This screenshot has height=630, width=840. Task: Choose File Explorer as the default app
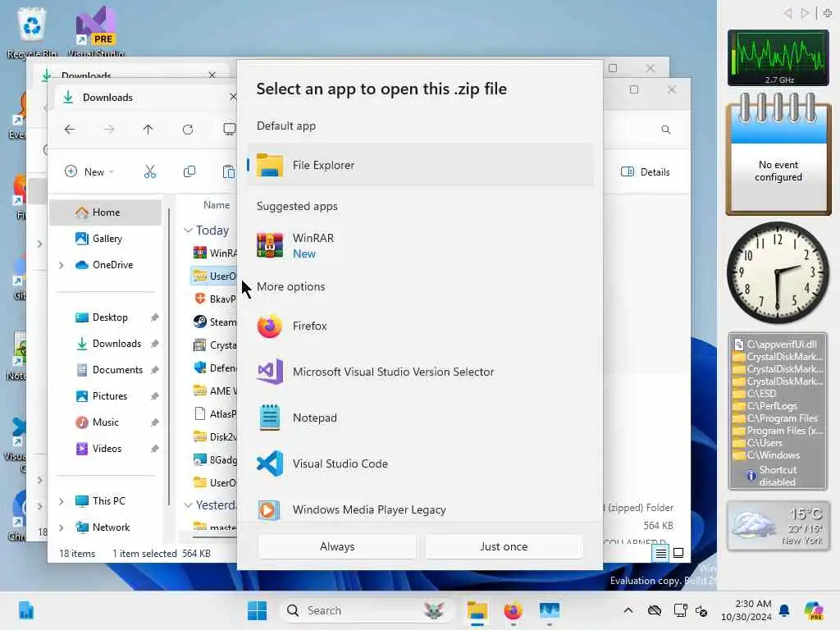point(421,165)
